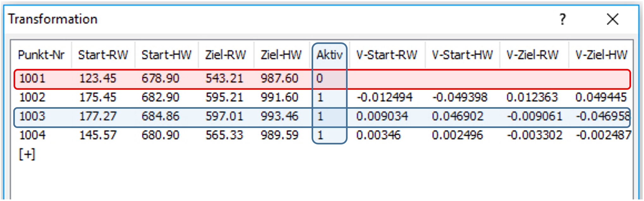Click the Ziel-RW column header
The image size is (644, 201).
point(225,55)
